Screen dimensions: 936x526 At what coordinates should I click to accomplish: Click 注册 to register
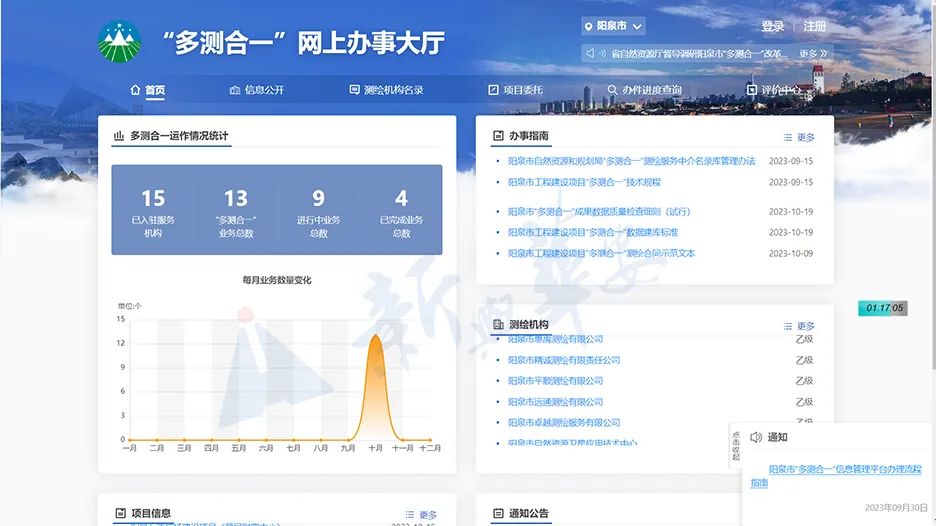pyautogui.click(x=814, y=26)
